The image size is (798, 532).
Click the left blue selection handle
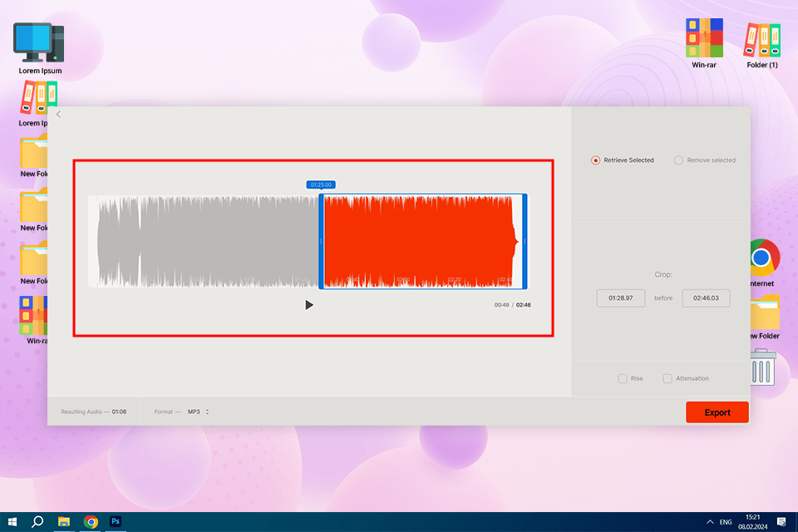[321, 241]
